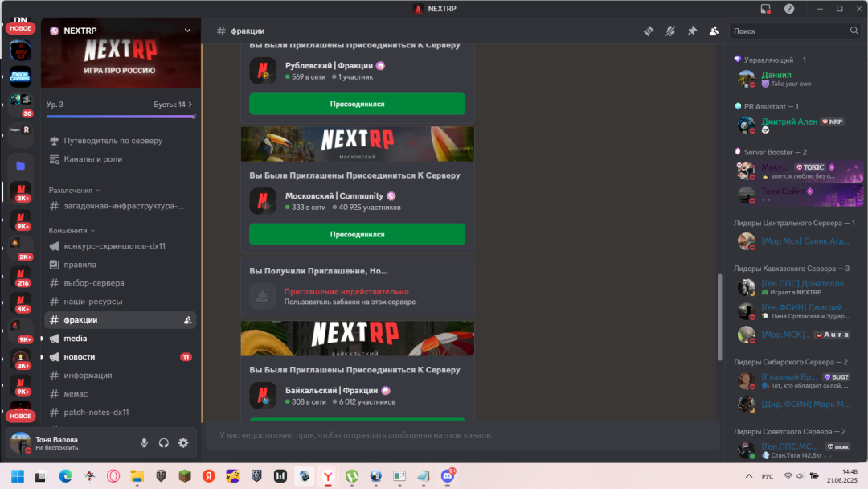Click Присоединился button for Московский Community
Viewport: 868px width, 489px height.
coord(357,234)
